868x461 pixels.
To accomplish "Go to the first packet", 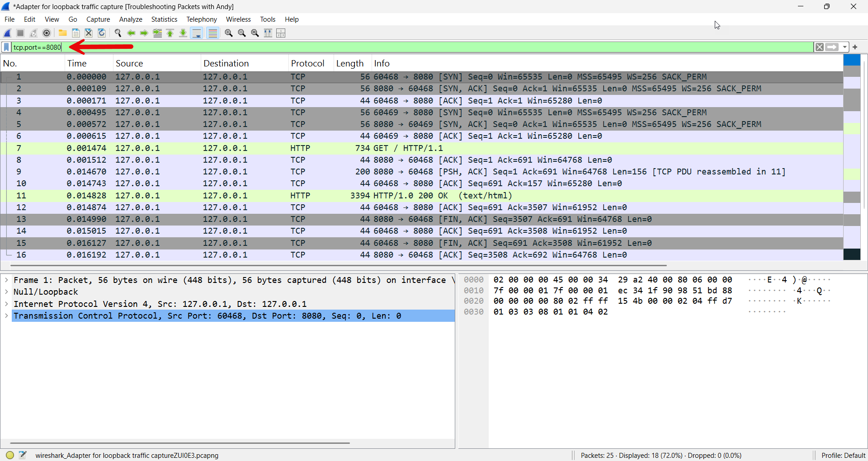I will pos(170,33).
